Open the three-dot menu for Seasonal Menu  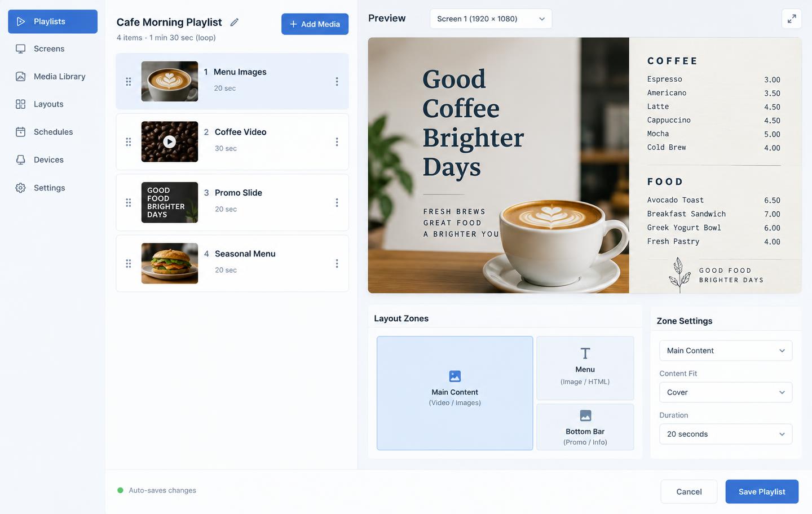[x=337, y=263]
